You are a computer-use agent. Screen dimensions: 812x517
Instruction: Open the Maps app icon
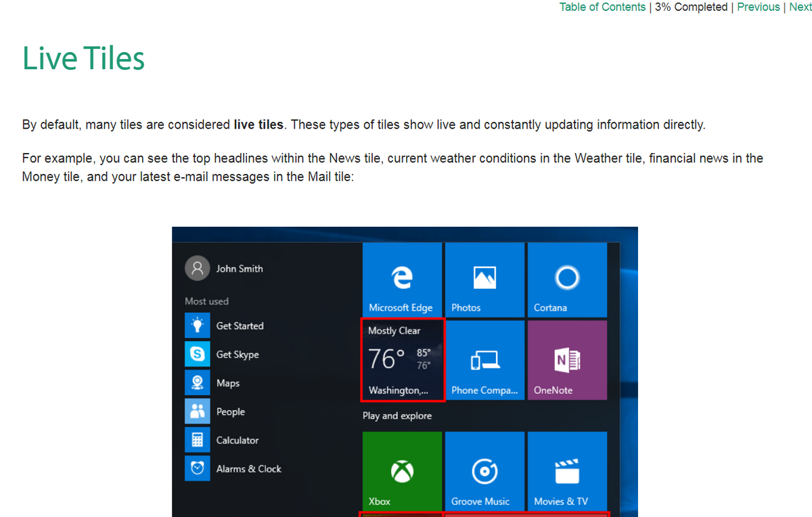[197, 383]
